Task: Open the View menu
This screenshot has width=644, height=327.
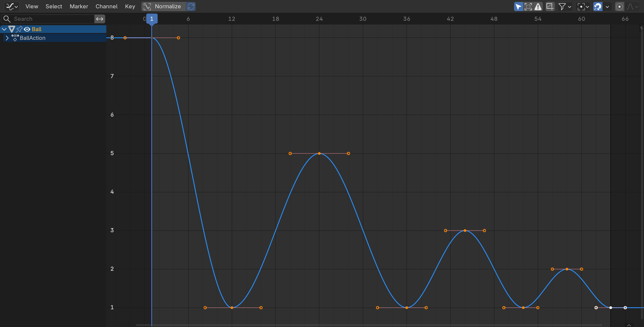Action: [x=32, y=6]
